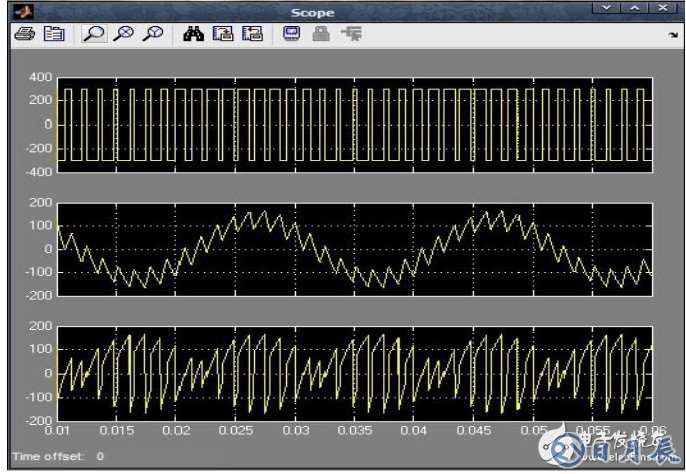Image resolution: width=686 pixels, height=474 pixels.
Task: Click inside the middle sinusoidal waveform plot
Action: 355,248
